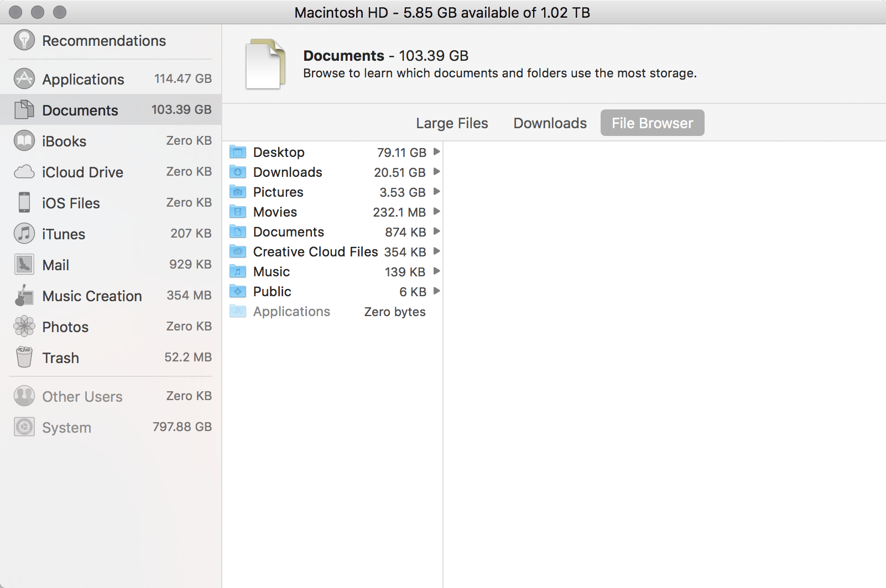Click the large Documents header icon
This screenshot has height=588, width=886.
click(x=265, y=64)
